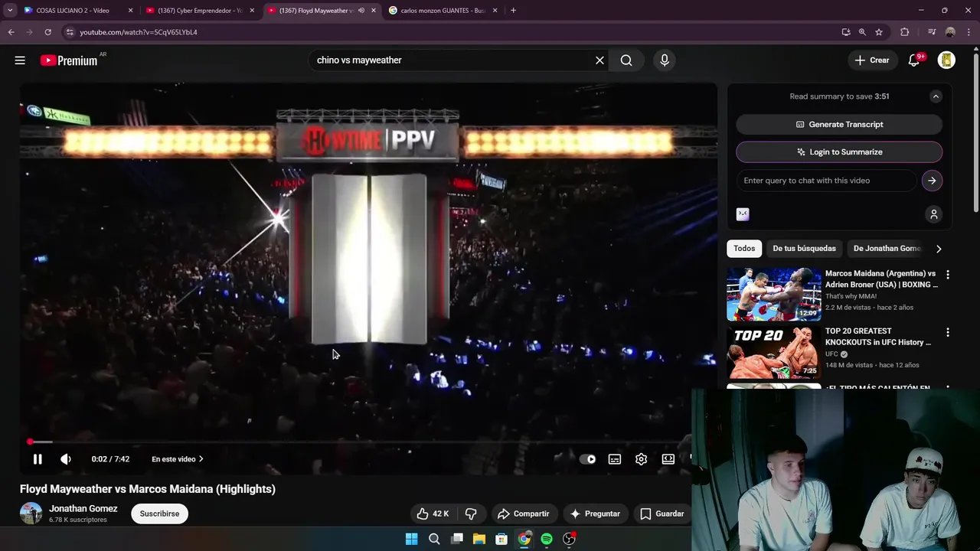The width and height of the screenshot is (980, 551).
Task: Click the address bar URL
Action: tap(139, 32)
